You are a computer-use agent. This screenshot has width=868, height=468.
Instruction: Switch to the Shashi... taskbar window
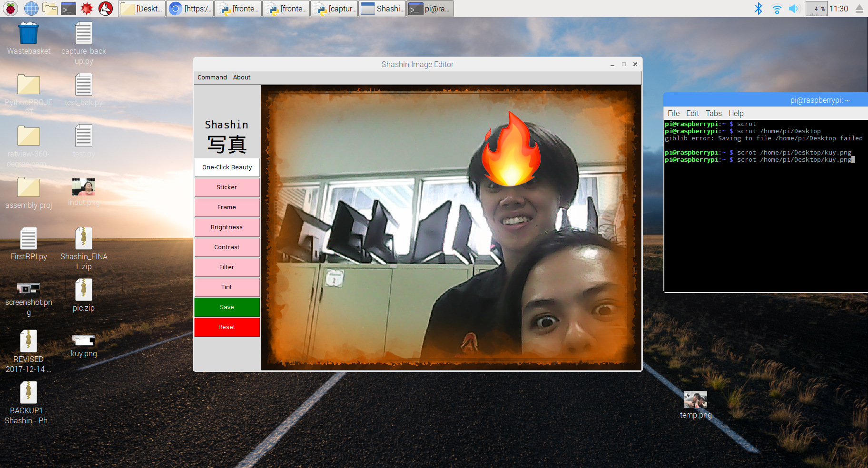[x=382, y=9]
